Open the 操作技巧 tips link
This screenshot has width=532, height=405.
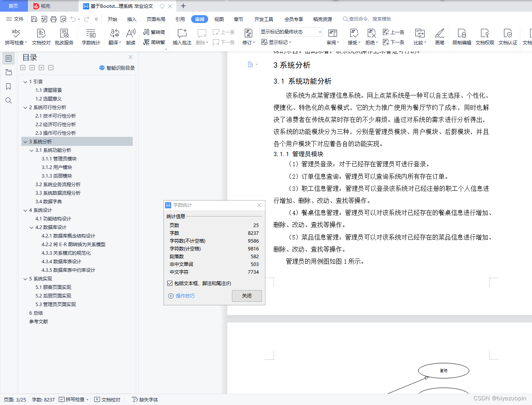181,296
